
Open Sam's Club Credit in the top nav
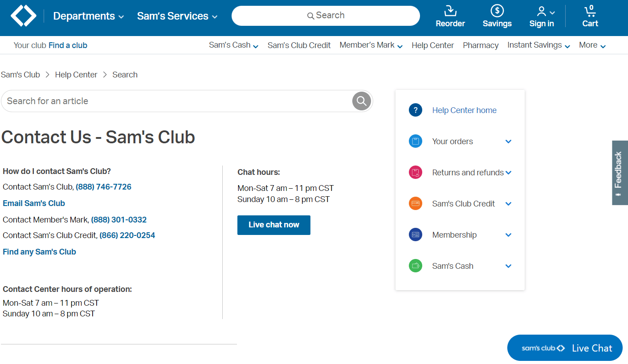(299, 45)
